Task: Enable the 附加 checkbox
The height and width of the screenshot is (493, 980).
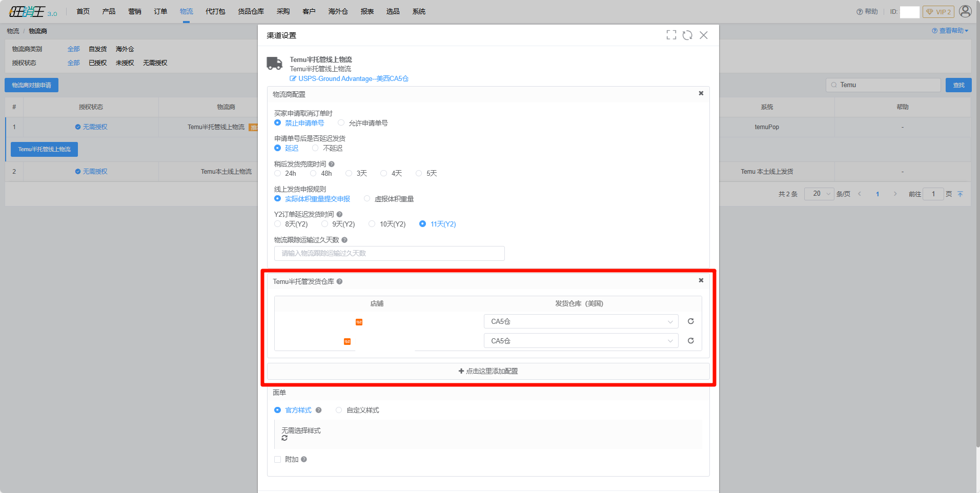Action: (277, 459)
